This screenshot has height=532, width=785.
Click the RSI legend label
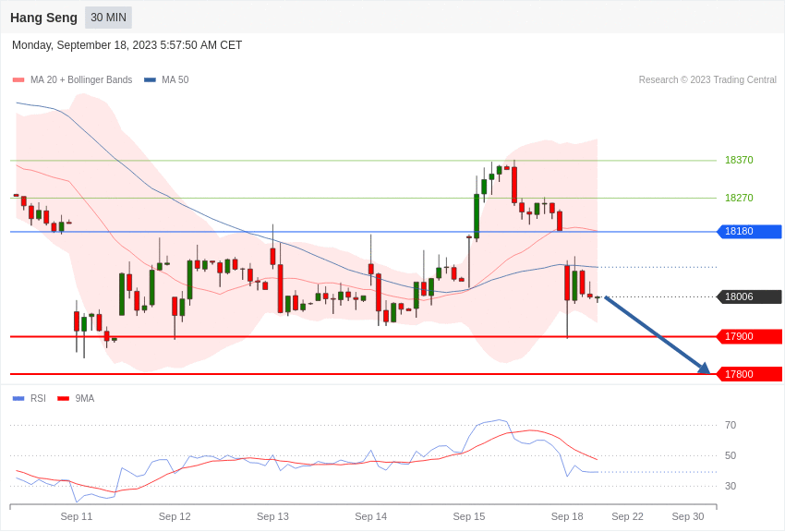38,398
